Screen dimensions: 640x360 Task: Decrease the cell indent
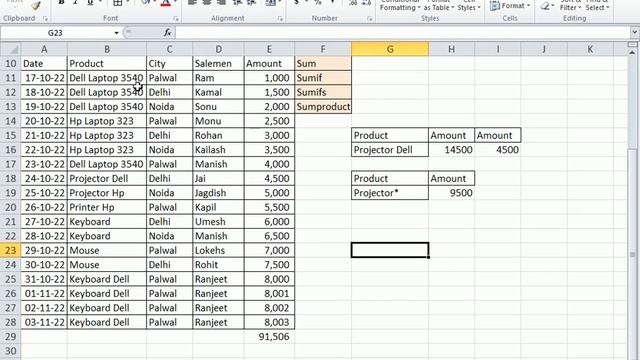237,3
